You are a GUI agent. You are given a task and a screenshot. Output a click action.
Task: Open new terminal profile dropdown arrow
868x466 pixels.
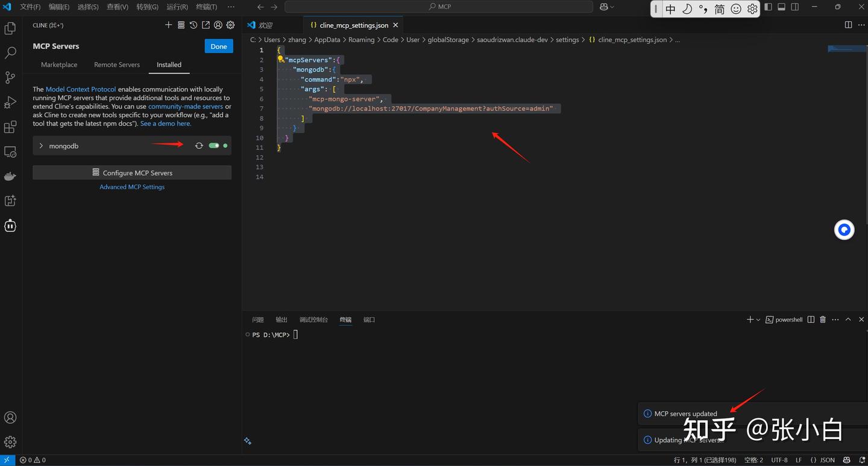(758, 320)
